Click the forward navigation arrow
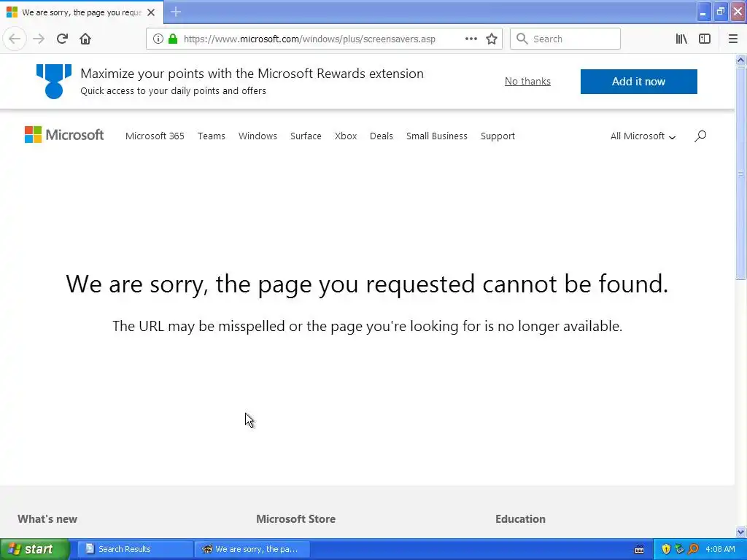The width and height of the screenshot is (747, 560). [39, 39]
